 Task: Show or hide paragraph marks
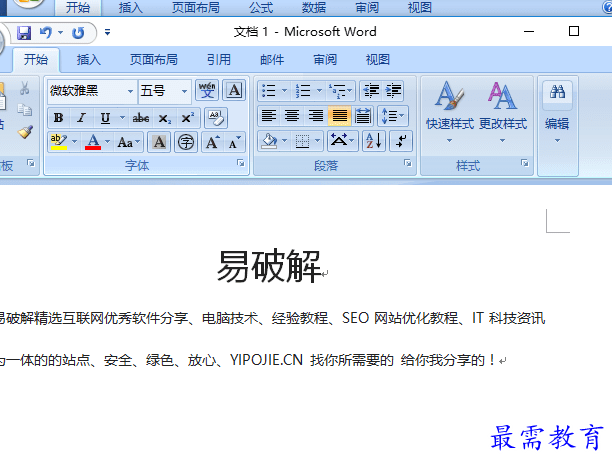coord(401,141)
